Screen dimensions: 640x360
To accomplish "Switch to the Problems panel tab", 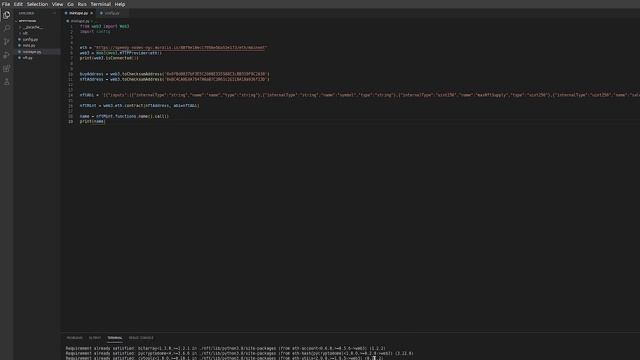I will 74,338.
